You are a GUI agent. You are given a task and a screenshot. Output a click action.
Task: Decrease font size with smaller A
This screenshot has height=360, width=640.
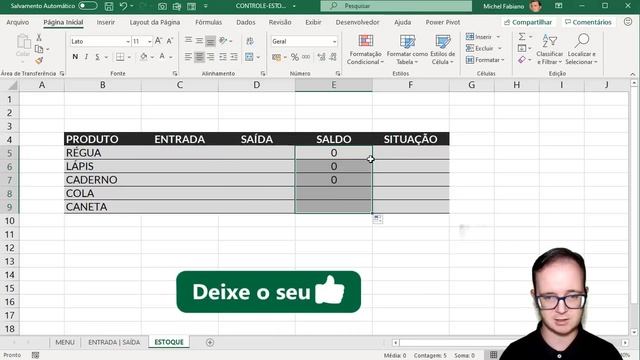(x=169, y=41)
